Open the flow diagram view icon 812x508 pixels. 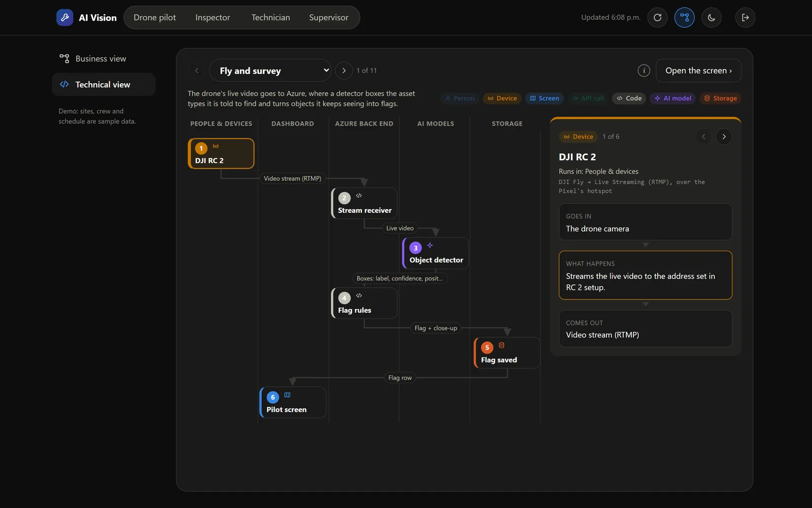tap(684, 17)
